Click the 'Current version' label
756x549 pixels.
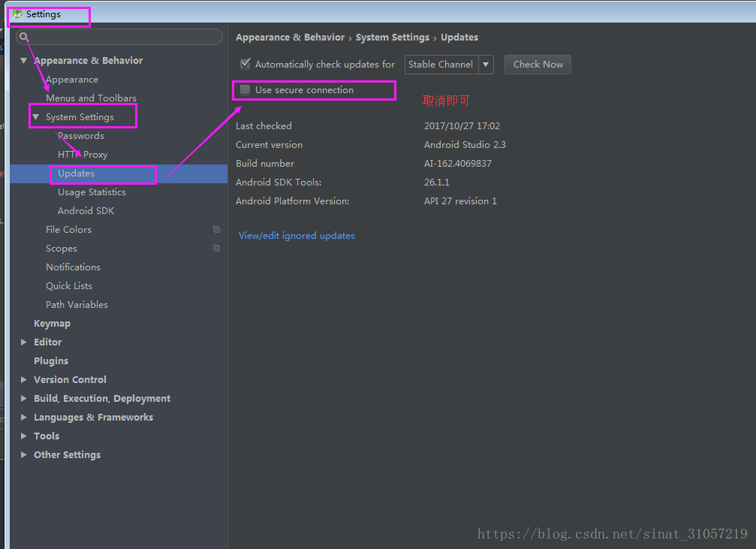[x=269, y=145]
